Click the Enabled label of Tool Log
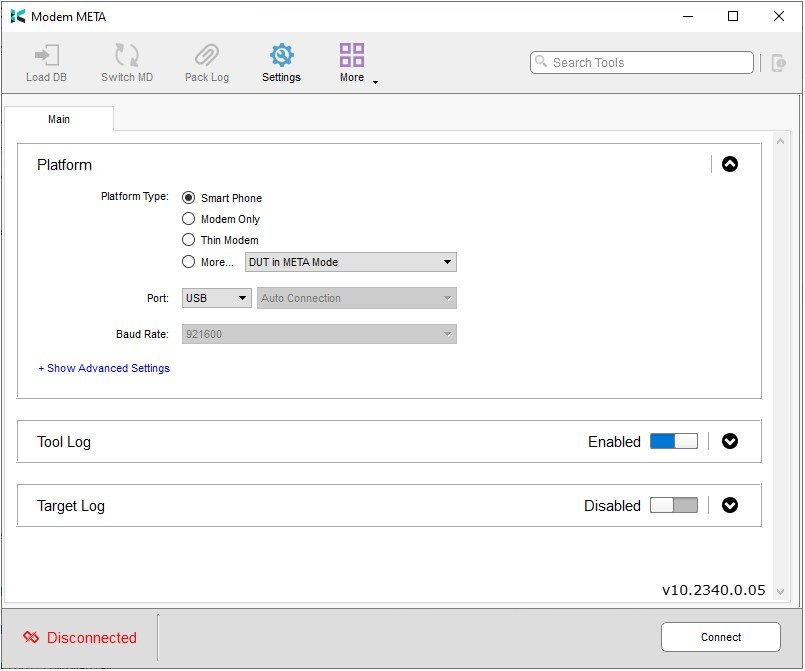This screenshot has width=805, height=671. pos(614,442)
